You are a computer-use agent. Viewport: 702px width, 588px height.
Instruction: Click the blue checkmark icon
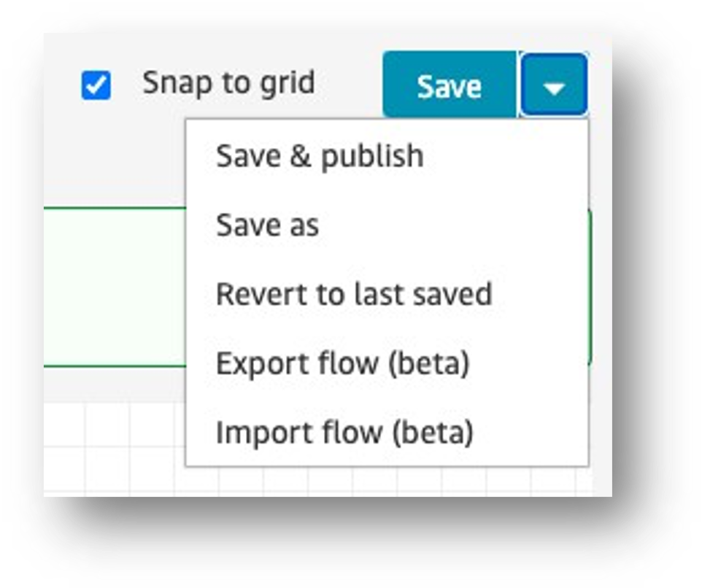(96, 86)
